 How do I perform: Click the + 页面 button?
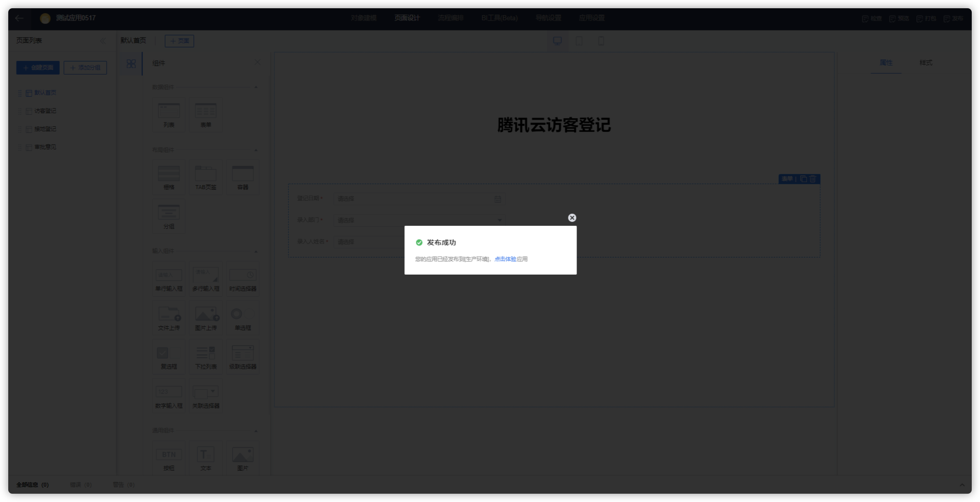(x=179, y=41)
